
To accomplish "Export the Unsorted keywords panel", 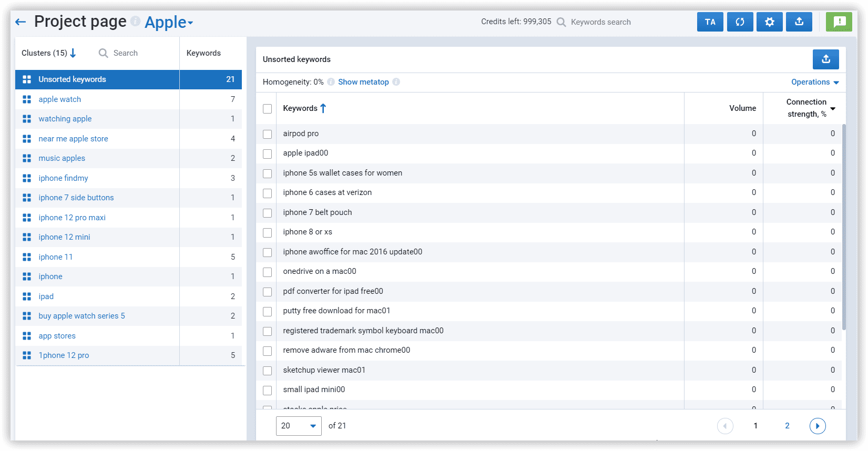I will (825, 59).
